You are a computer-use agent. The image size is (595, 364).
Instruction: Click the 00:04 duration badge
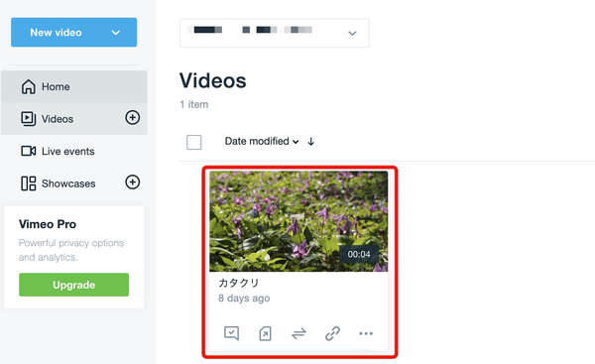(x=359, y=254)
